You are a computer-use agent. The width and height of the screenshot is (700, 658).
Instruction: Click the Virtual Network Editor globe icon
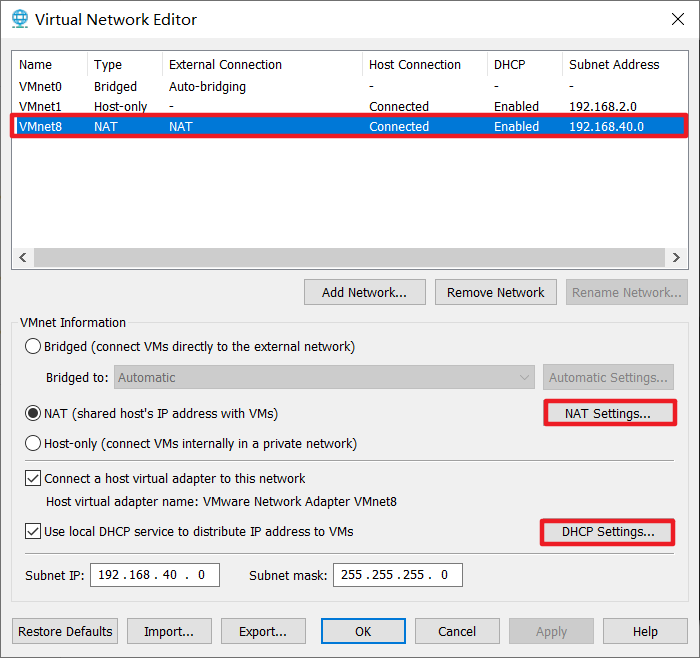19,19
